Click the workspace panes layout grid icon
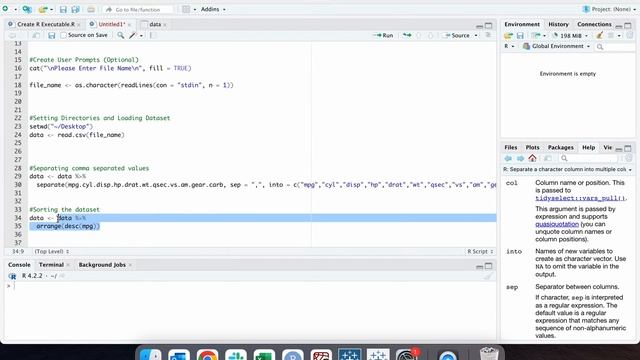The width and height of the screenshot is (640, 360). (x=186, y=9)
